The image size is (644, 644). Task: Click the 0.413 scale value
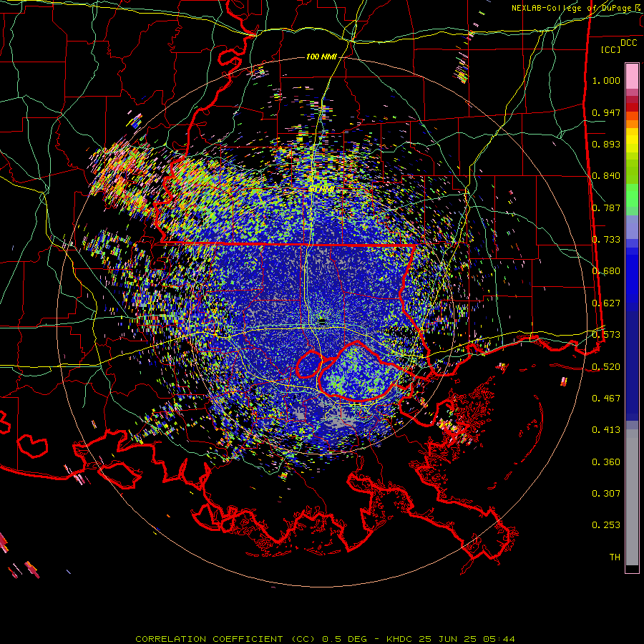[x=606, y=429]
